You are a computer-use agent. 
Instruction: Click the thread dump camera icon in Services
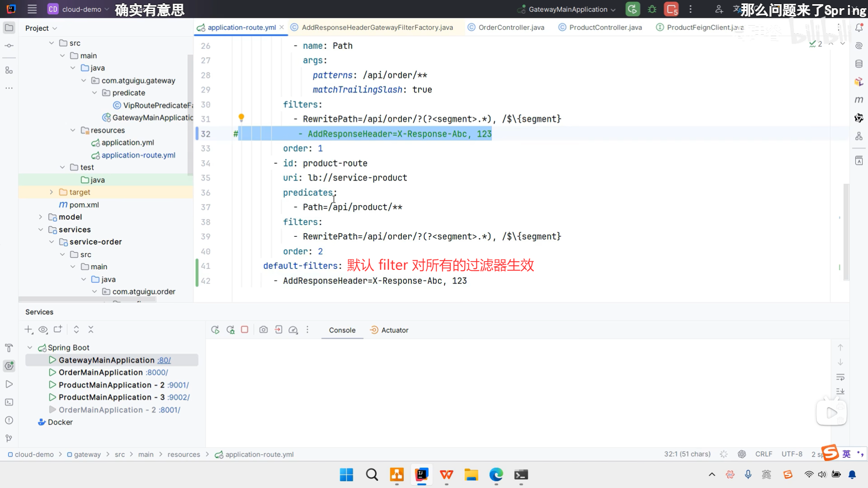(264, 330)
